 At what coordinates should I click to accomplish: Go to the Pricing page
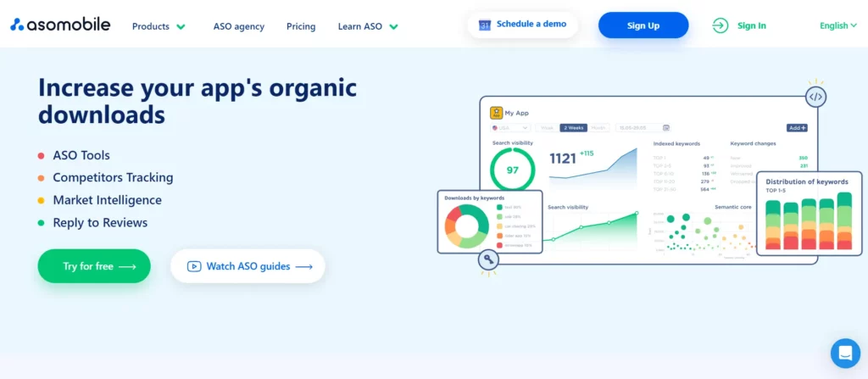click(301, 26)
